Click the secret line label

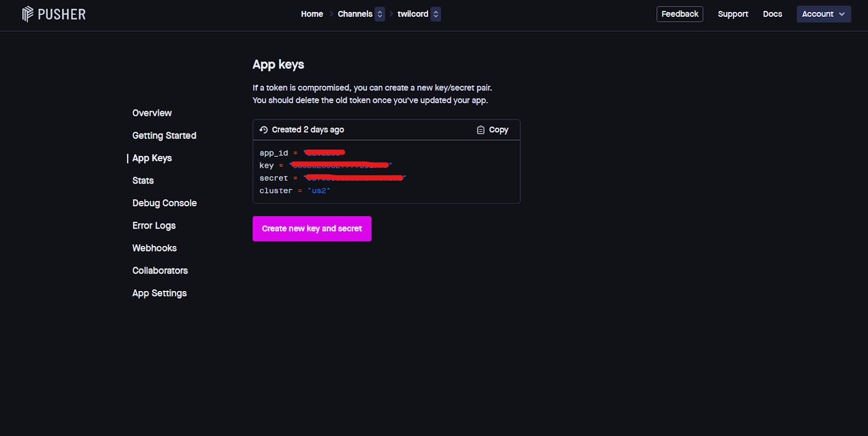click(273, 178)
